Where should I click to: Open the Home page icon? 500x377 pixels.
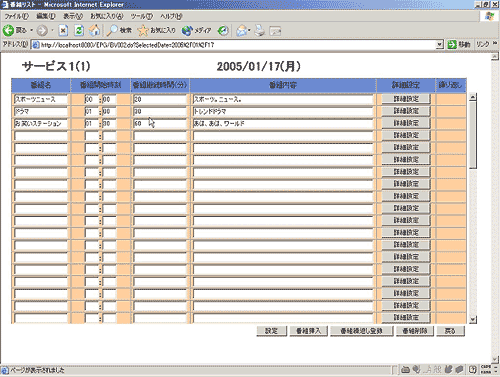(95, 31)
